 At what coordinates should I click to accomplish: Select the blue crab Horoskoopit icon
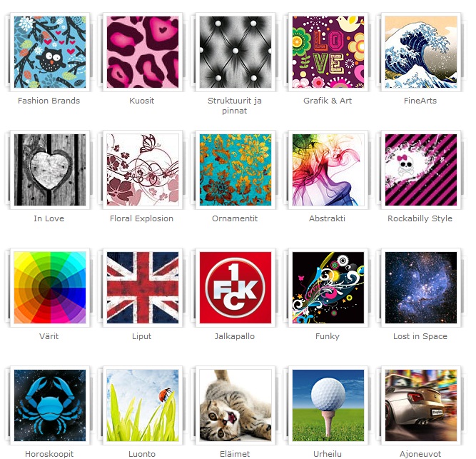click(x=50, y=405)
